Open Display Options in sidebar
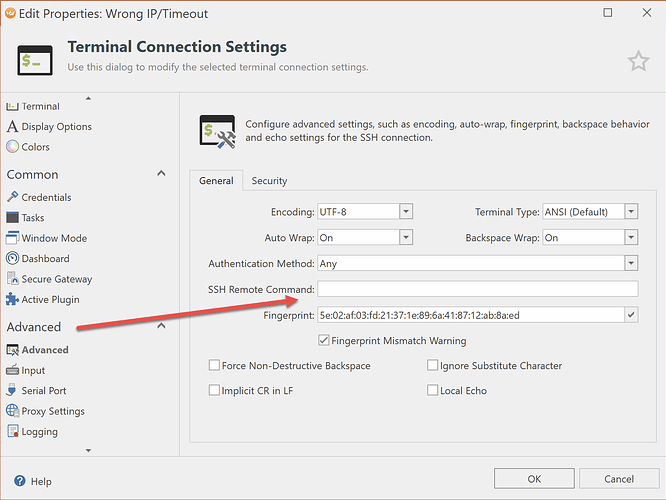 coord(56,127)
